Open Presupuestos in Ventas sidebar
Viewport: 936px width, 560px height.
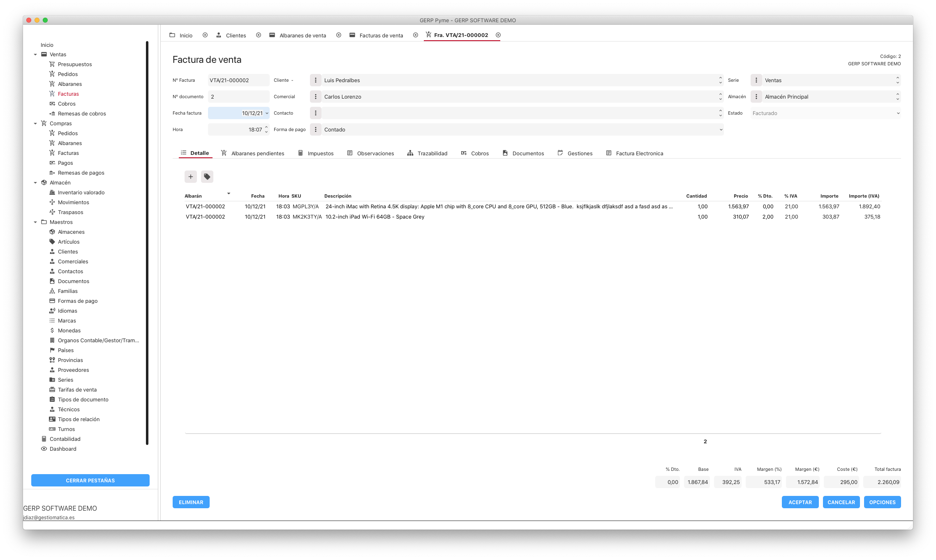click(x=75, y=64)
